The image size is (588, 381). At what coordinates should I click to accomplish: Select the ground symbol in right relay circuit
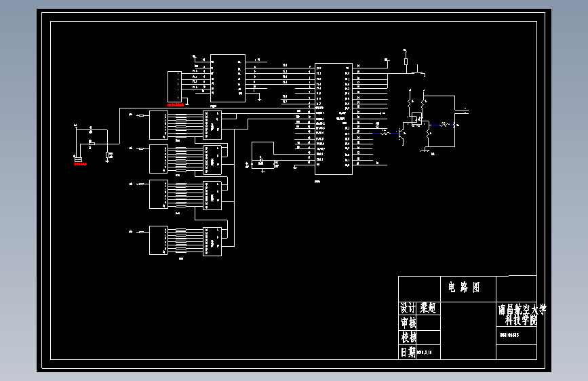point(425,150)
